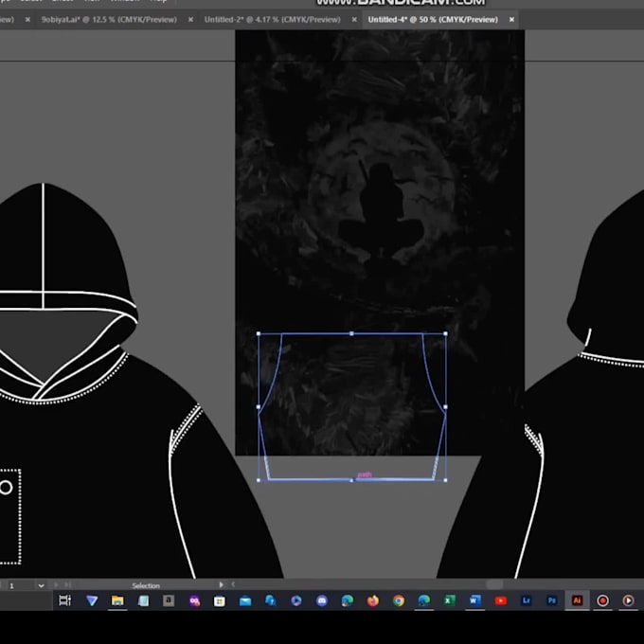Switch to the 9obiyat.ai document tab
The image size is (644, 644).
click(x=109, y=19)
